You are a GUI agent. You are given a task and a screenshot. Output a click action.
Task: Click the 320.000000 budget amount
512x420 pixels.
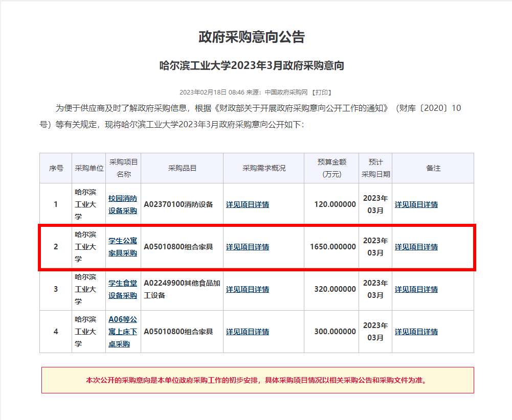click(335, 289)
